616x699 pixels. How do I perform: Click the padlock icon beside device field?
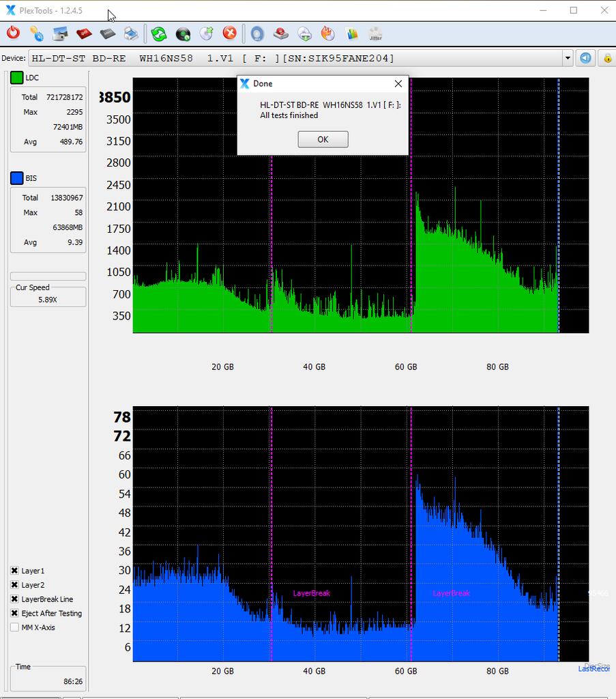pyautogui.click(x=607, y=59)
